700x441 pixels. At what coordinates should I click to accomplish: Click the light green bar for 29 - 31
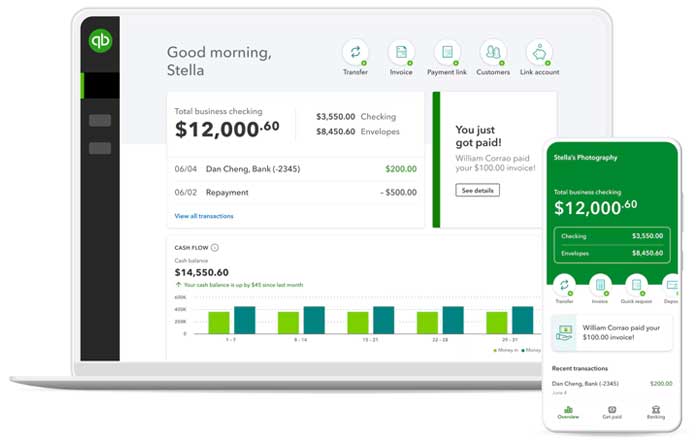(496, 323)
